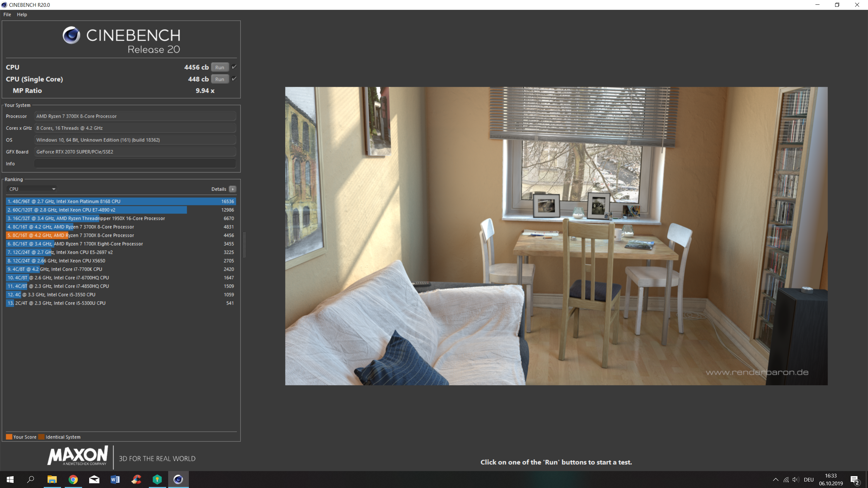The image size is (868, 488).
Task: Run the CPU Single Core benchmark
Action: (x=220, y=79)
